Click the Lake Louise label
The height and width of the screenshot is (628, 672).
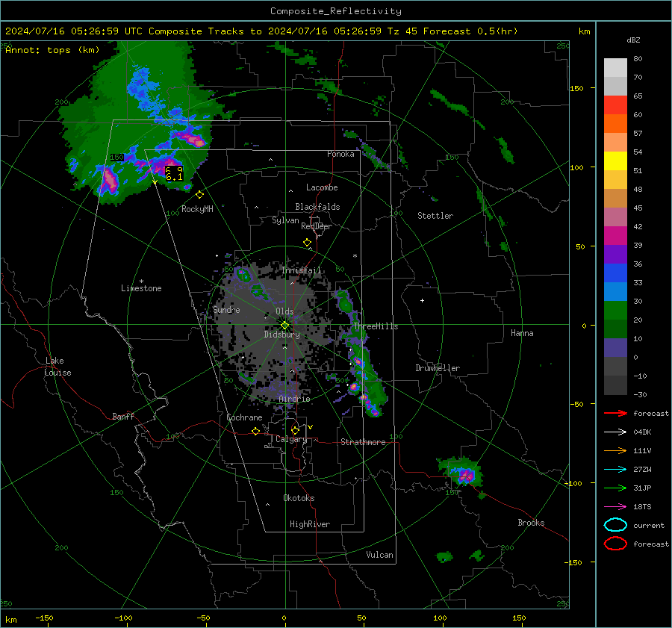[x=58, y=367]
